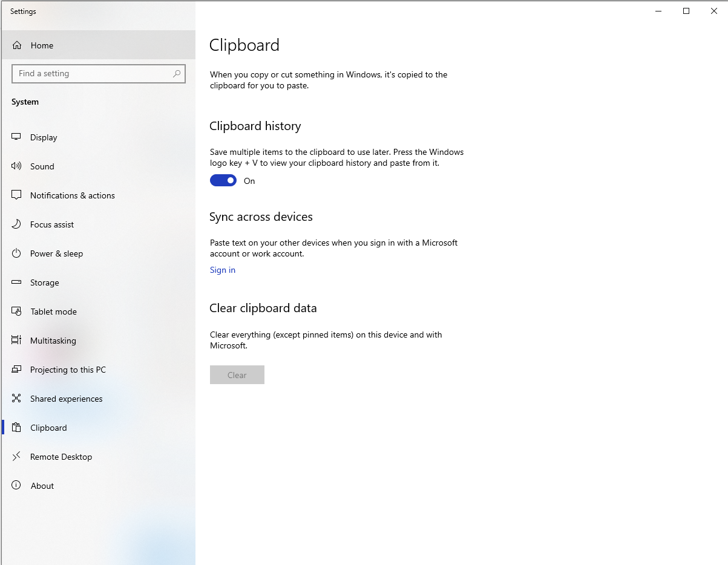This screenshot has width=728, height=565.
Task: Click the Tablet mode icon
Action: (x=16, y=312)
